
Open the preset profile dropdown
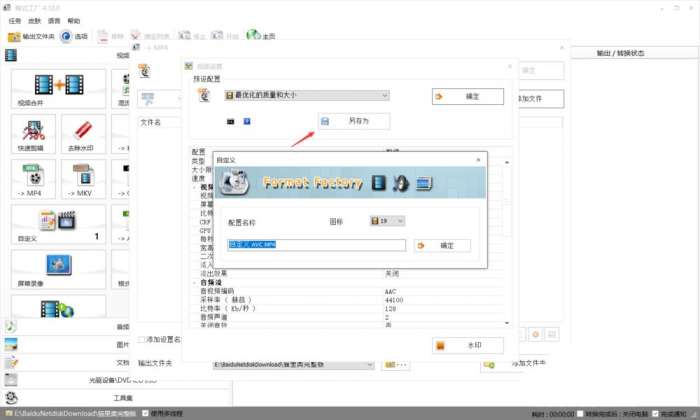click(307, 96)
